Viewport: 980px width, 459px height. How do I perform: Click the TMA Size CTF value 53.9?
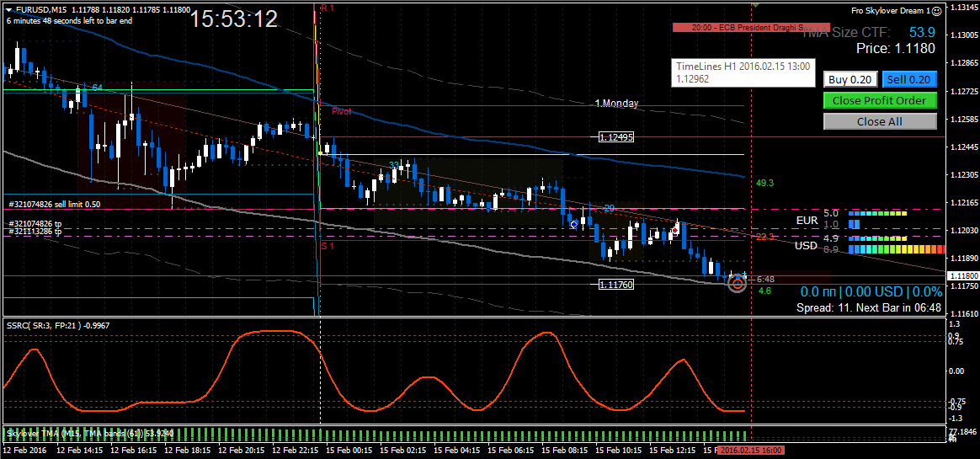[x=922, y=32]
